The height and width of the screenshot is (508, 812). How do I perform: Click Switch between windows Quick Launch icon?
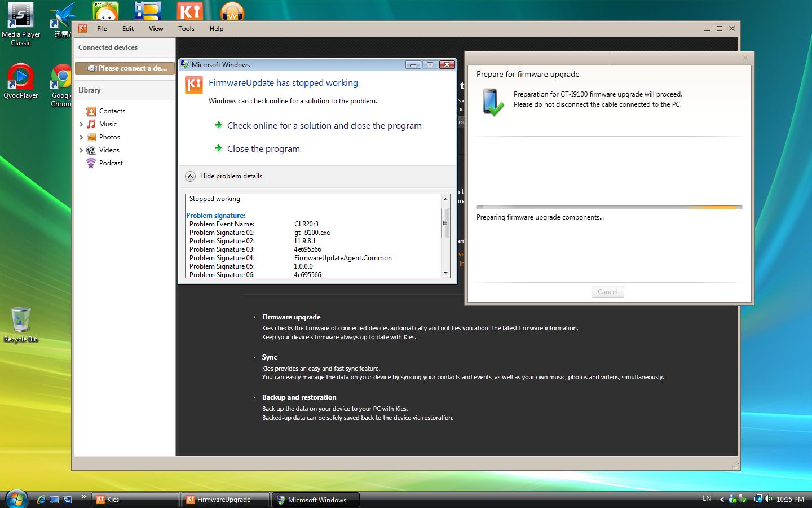67,500
